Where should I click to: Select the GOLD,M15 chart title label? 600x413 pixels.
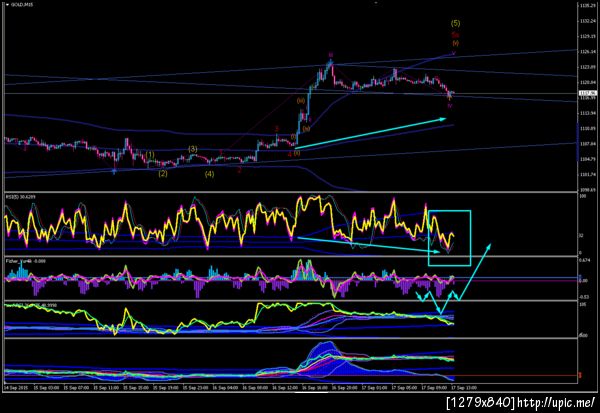[21, 5]
